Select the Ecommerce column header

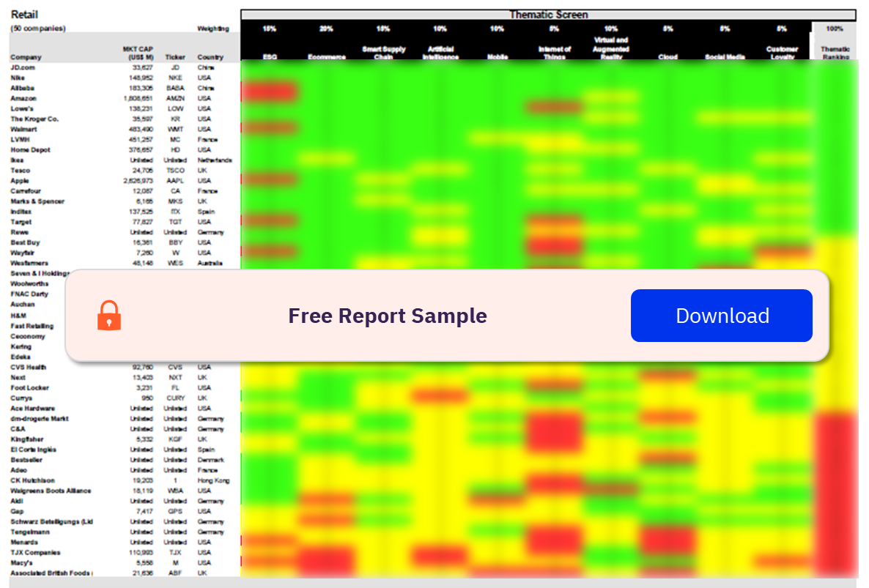tap(327, 56)
